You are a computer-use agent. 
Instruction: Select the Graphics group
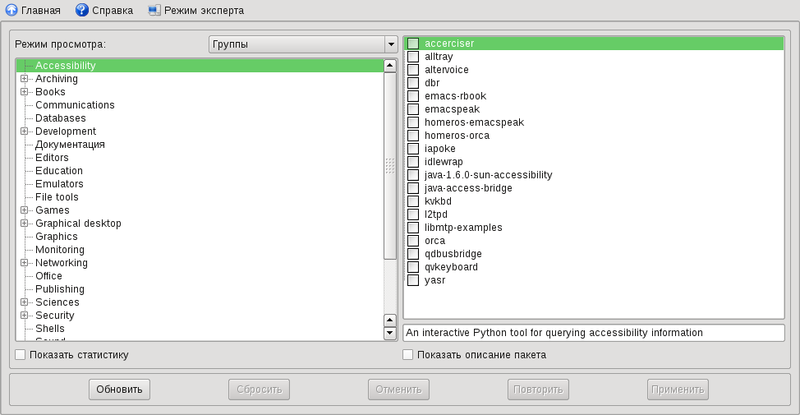[x=57, y=237]
